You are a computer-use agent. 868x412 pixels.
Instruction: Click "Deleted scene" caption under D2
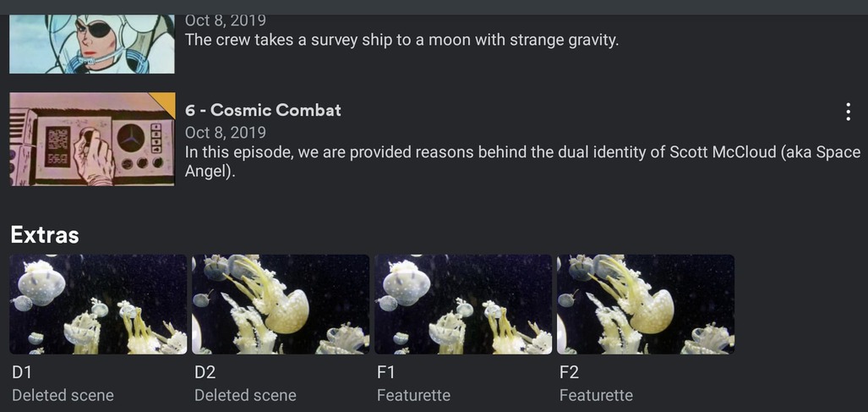click(x=245, y=395)
